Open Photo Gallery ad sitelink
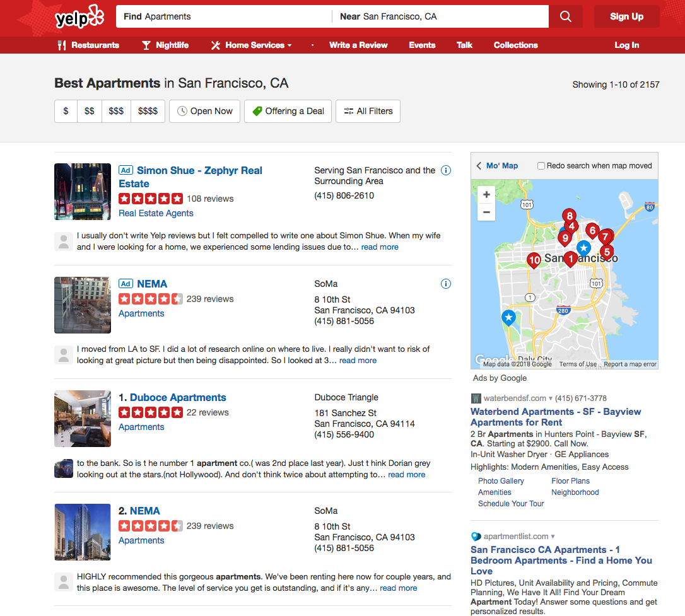685x616 pixels. (x=501, y=480)
